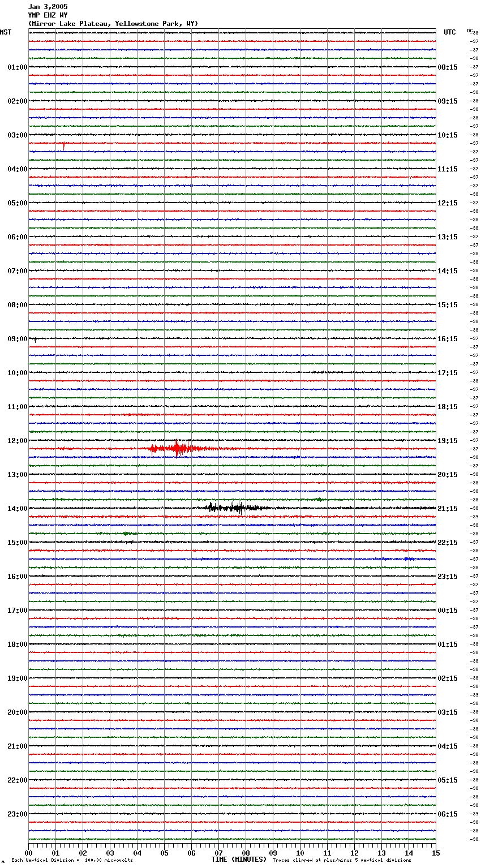Click the 19:15 UTC time label

[448, 441]
